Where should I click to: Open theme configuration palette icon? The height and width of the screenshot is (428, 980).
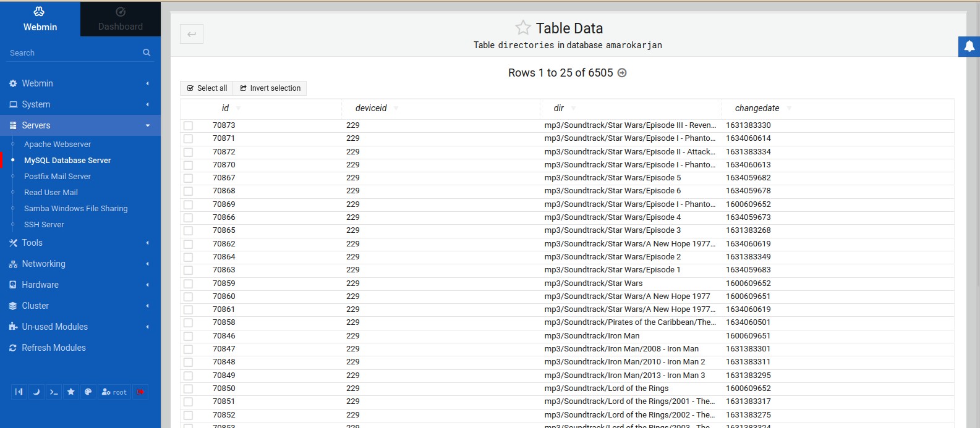tap(88, 392)
